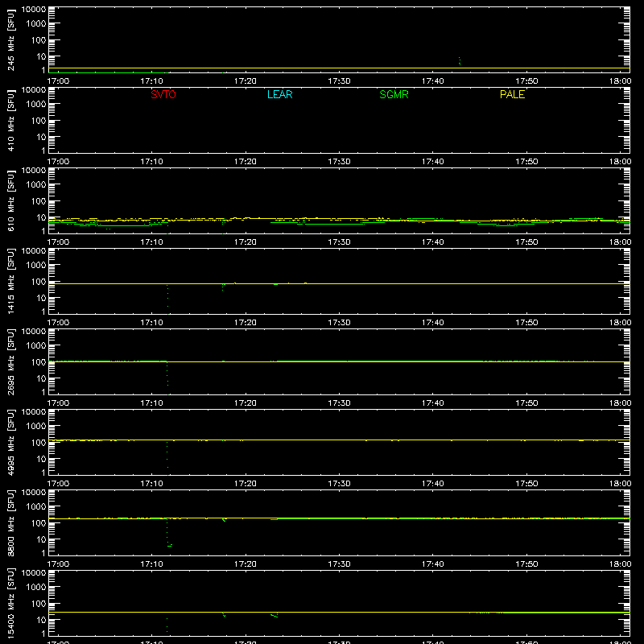Image resolution: width=644 pixels, height=644 pixels.
Task: Click the green dip near 17:24 in the 15400 MHz panel
Action: (x=275, y=615)
